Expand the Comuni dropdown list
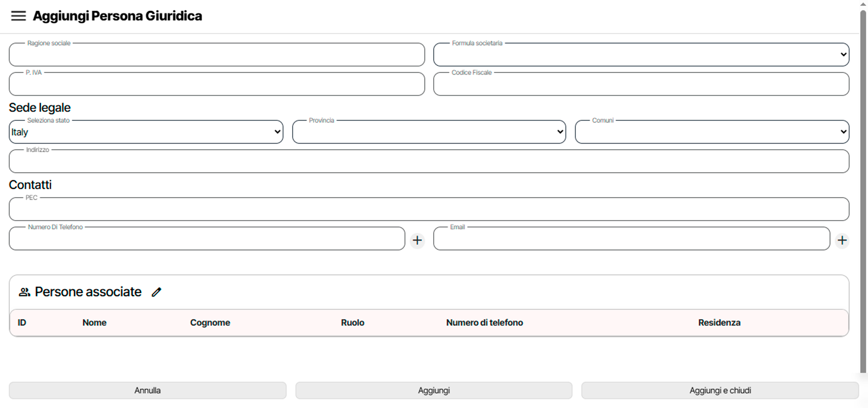The image size is (868, 408). pyautogui.click(x=712, y=132)
